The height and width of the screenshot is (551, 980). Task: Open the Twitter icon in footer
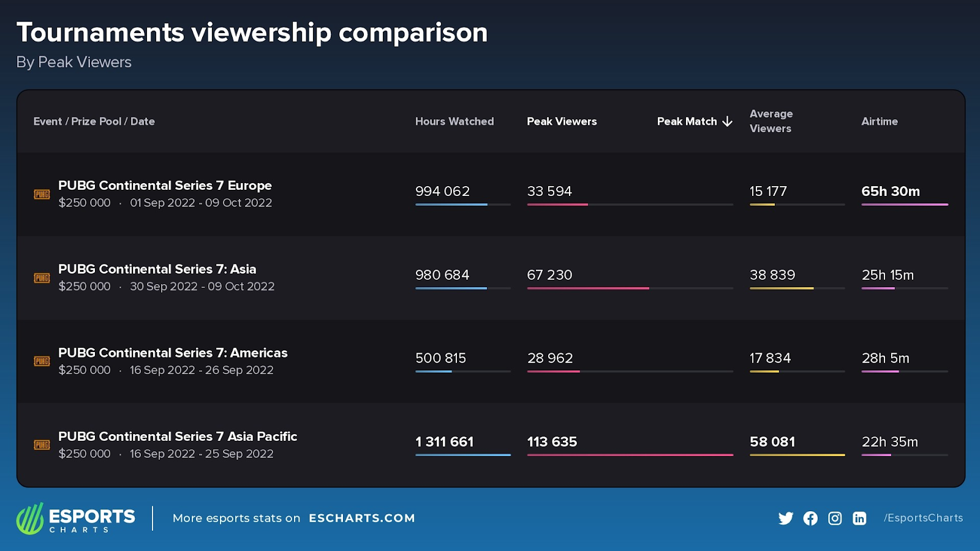coord(786,519)
